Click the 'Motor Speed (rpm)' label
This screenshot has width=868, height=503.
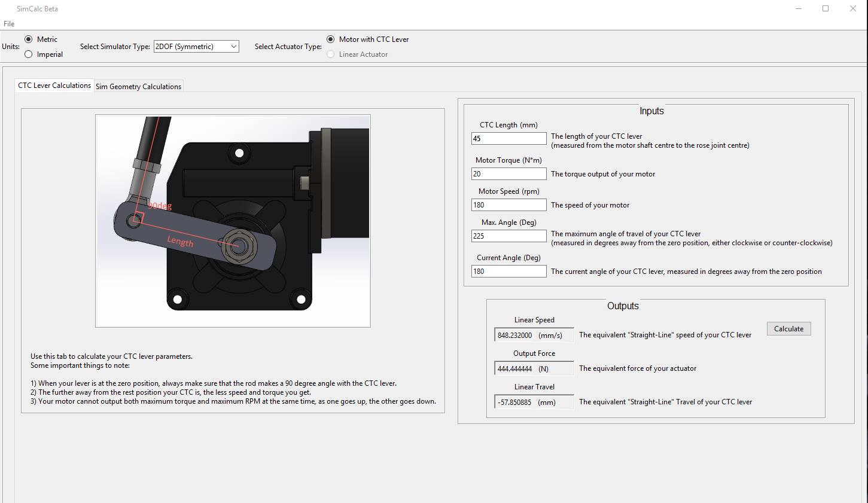[x=509, y=191]
